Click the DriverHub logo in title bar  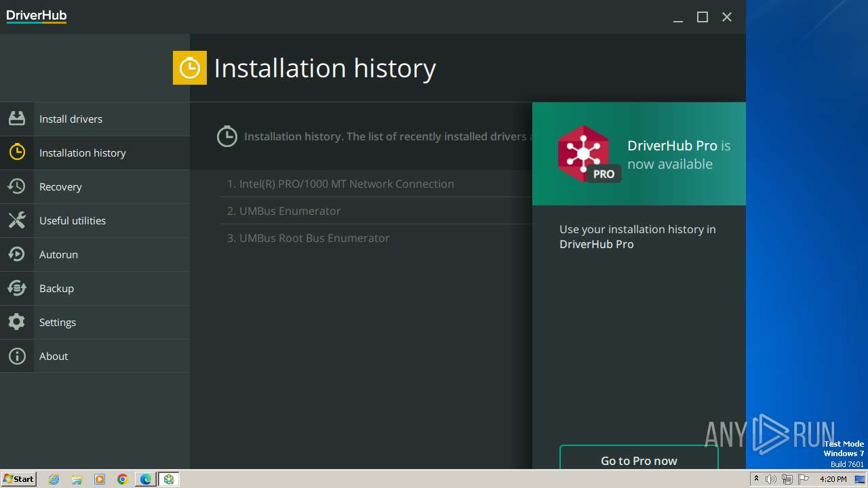(x=37, y=16)
